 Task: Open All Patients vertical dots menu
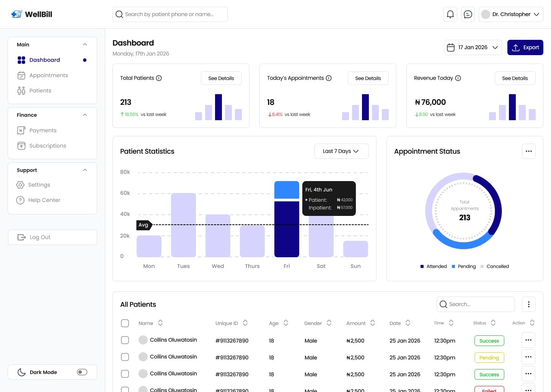point(529,304)
